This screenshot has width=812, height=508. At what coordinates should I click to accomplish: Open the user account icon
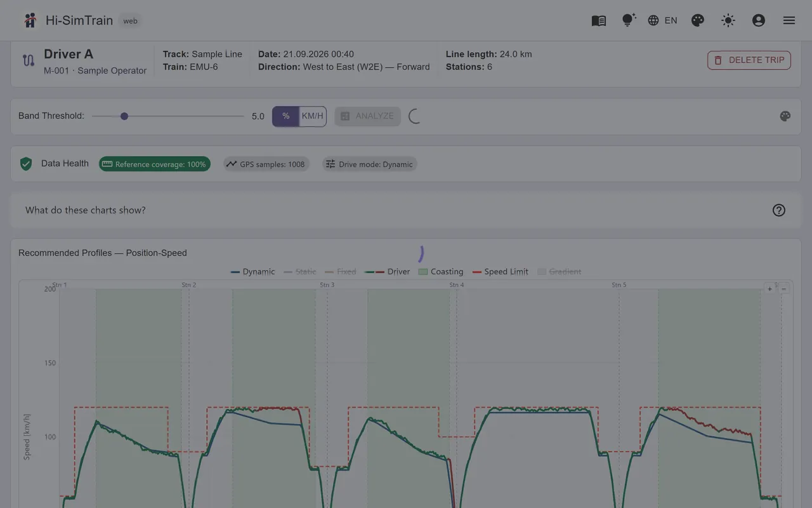[x=759, y=20]
